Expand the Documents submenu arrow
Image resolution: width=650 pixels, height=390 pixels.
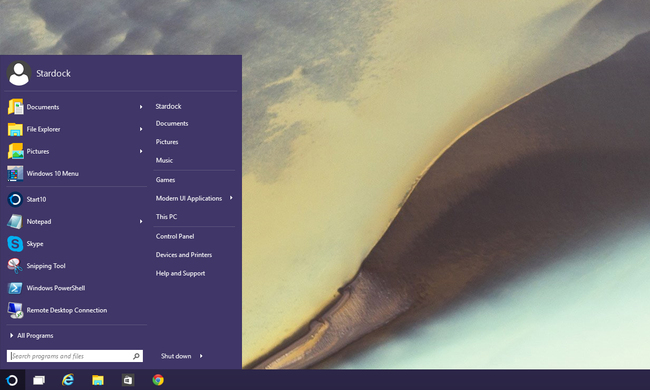point(141,107)
